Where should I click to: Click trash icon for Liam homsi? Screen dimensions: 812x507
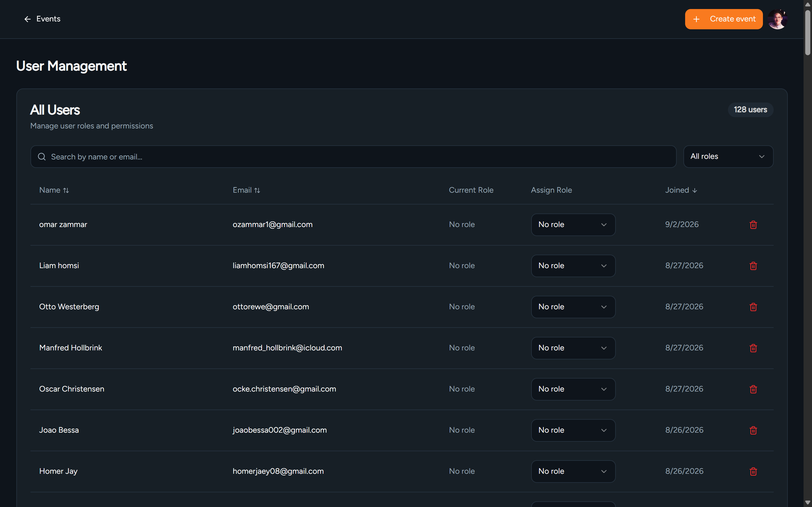point(753,266)
